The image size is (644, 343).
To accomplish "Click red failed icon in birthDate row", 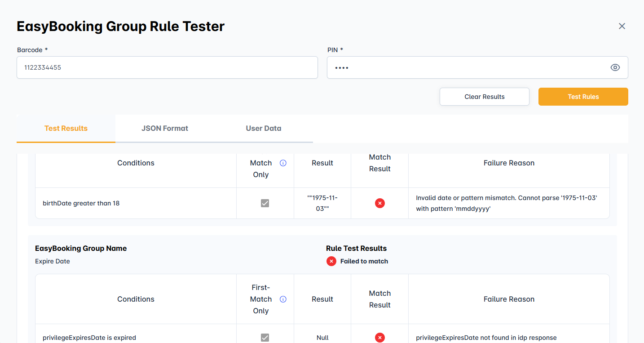I will (379, 203).
